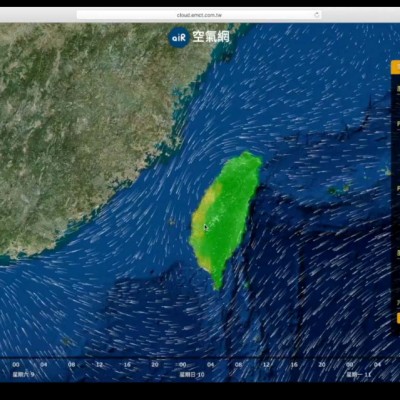Jump to 08 hour of 星期日 10

coord(238,365)
